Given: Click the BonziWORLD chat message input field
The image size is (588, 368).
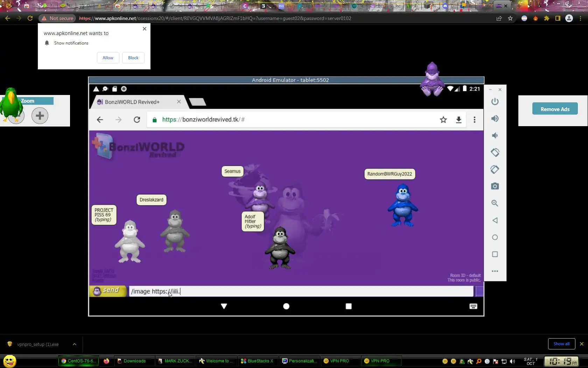Looking at the screenshot, I should 301,291.
